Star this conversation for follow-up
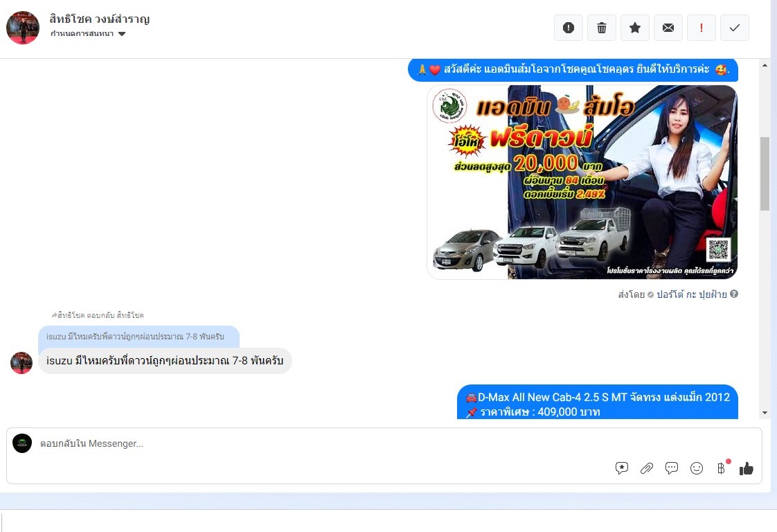 pyautogui.click(x=635, y=28)
